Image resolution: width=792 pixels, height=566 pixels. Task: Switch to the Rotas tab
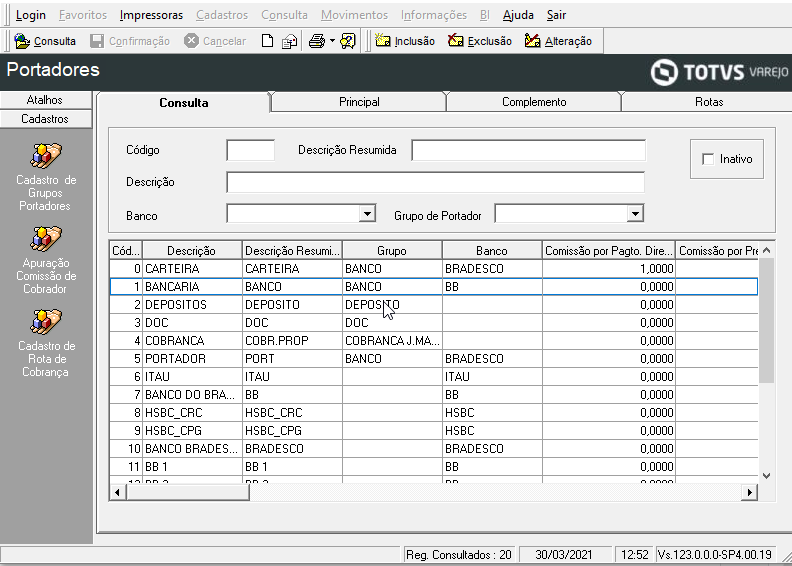709,102
